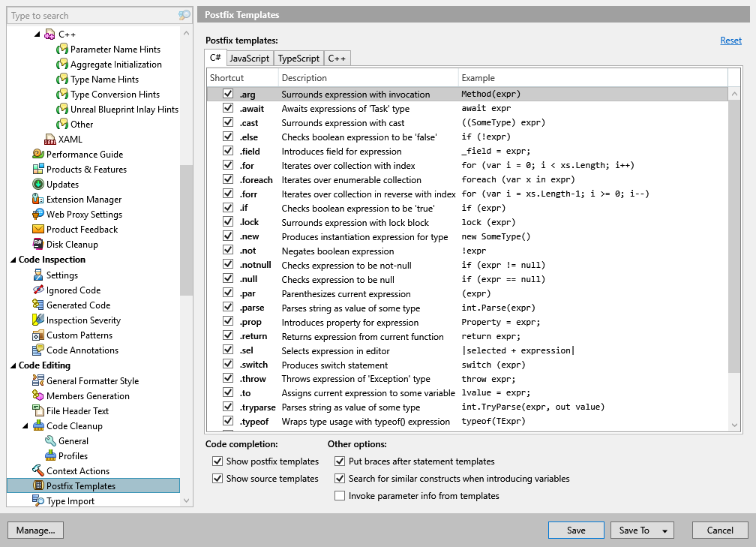The image size is (756, 547).
Task: Click the Reset link
Action: [x=730, y=40]
